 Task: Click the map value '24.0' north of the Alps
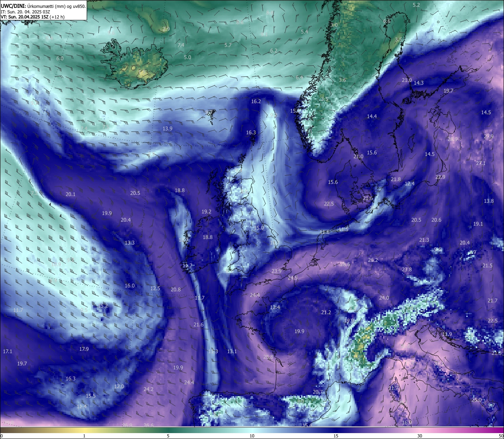(x=384, y=298)
